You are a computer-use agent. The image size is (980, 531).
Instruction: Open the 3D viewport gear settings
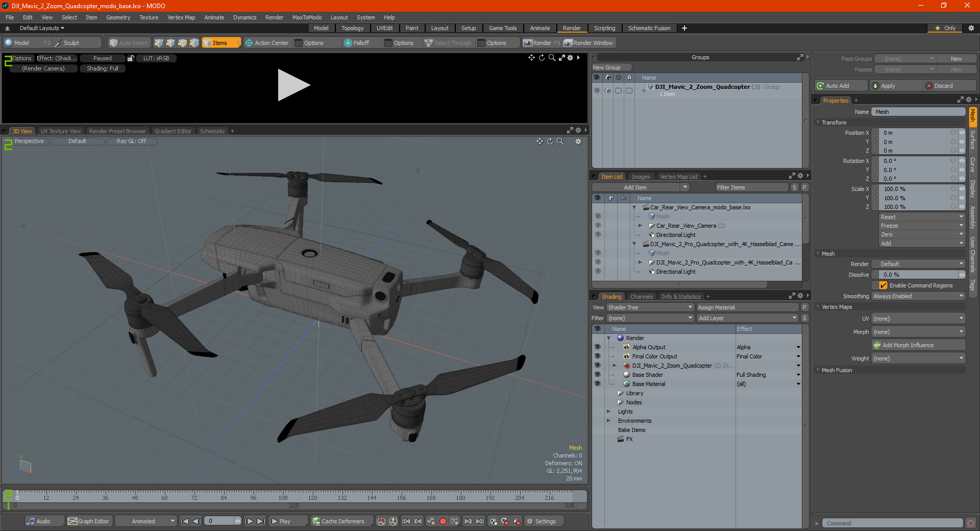coord(578,141)
